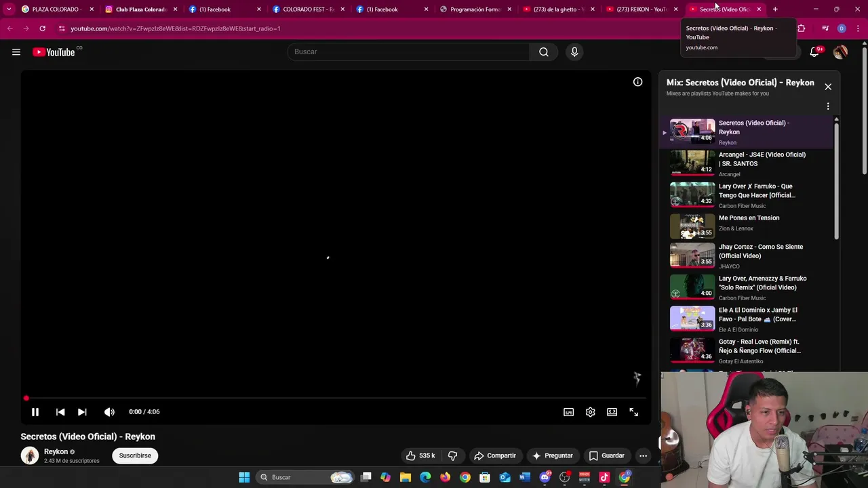Open the account avatar menu
The width and height of the screenshot is (868, 488).
841,52
